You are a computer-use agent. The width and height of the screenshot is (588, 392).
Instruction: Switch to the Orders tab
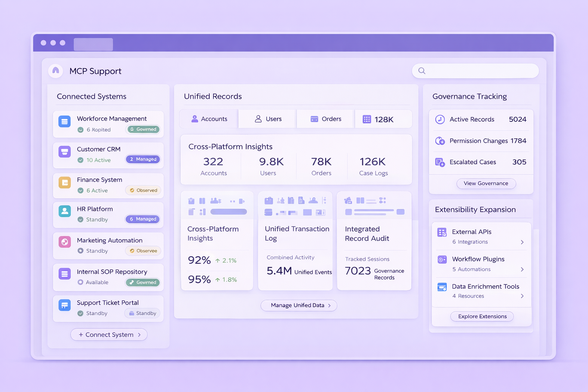click(x=326, y=119)
